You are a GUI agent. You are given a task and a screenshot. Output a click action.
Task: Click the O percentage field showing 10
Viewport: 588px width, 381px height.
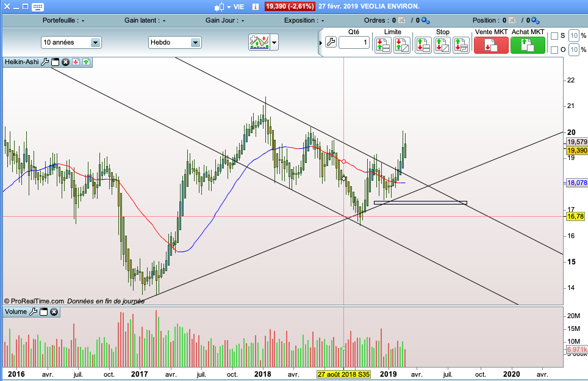(574, 49)
